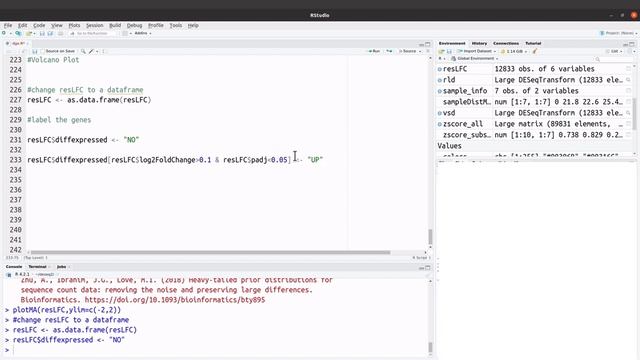
Task: Click the Print icon in main toolbar
Action: click(60, 33)
